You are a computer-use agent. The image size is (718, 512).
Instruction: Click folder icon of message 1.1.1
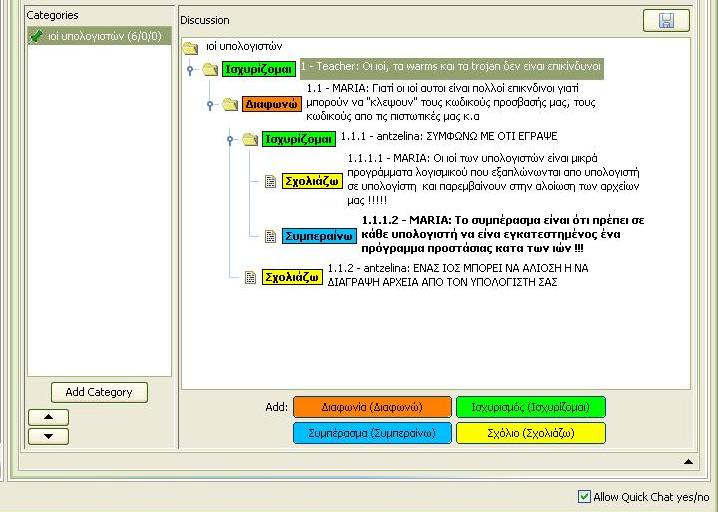[x=250, y=139]
